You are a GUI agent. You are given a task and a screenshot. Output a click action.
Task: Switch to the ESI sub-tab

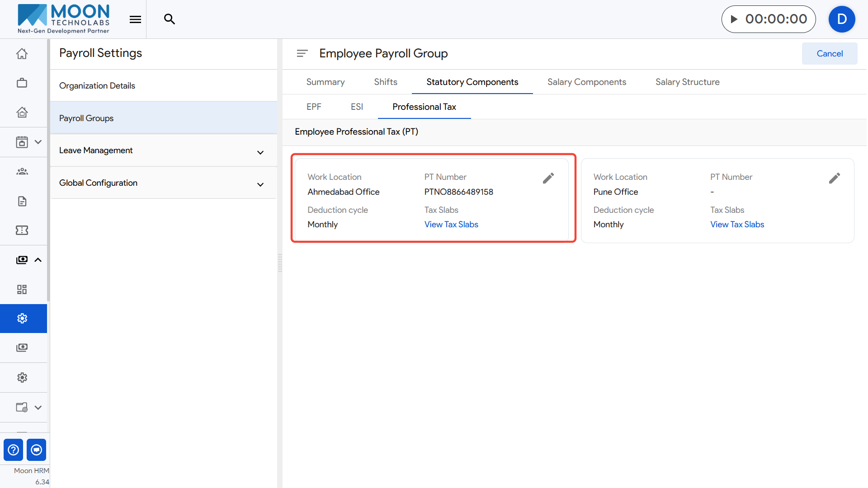click(357, 107)
